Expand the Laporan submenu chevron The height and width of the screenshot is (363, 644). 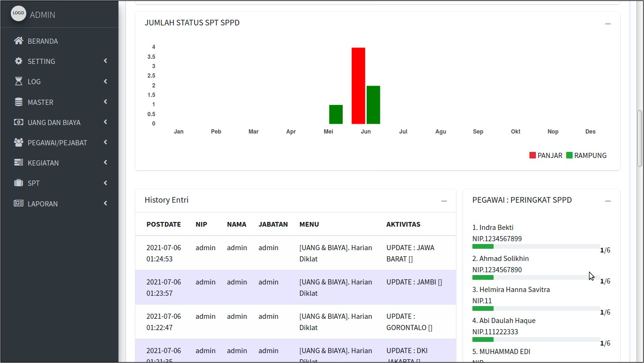(x=105, y=203)
